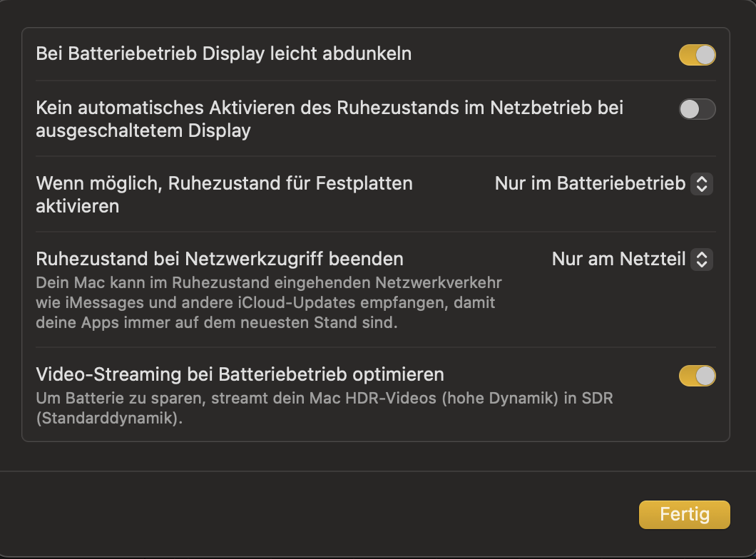Click the horizontal divider line above Fertig
The height and width of the screenshot is (559, 756).
378,471
